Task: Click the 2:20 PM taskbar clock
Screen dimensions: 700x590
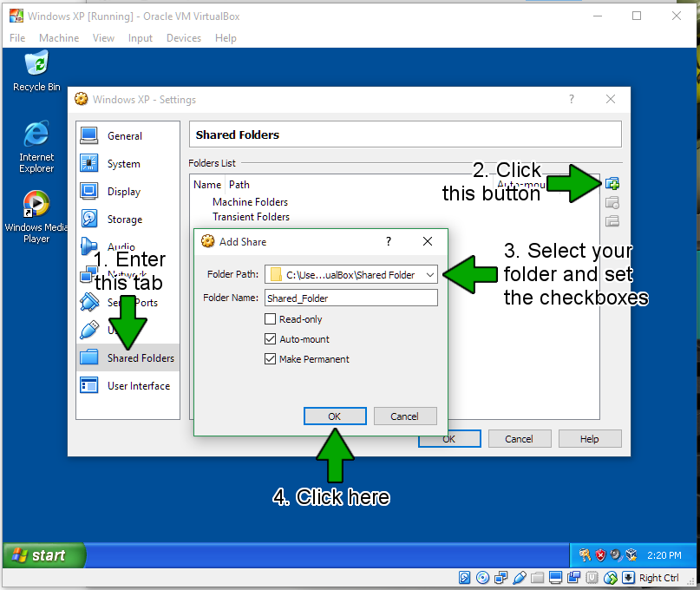Action: 664,555
